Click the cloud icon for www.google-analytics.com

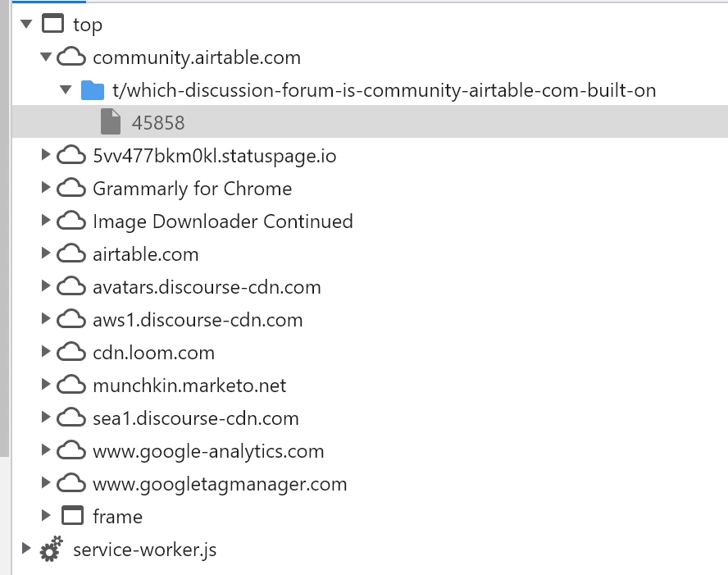click(x=71, y=451)
